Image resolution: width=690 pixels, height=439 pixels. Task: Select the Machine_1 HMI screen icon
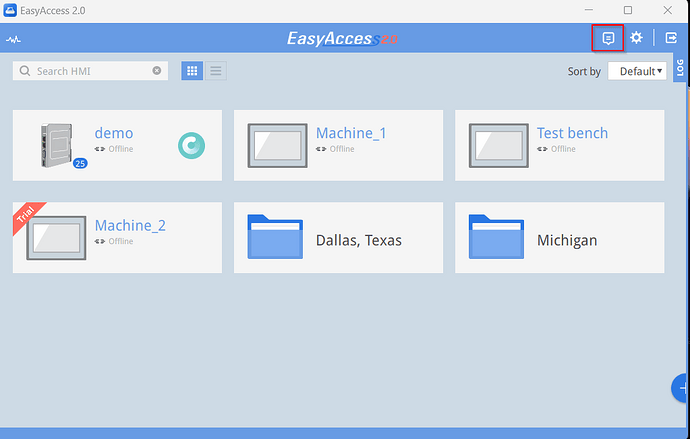point(277,146)
